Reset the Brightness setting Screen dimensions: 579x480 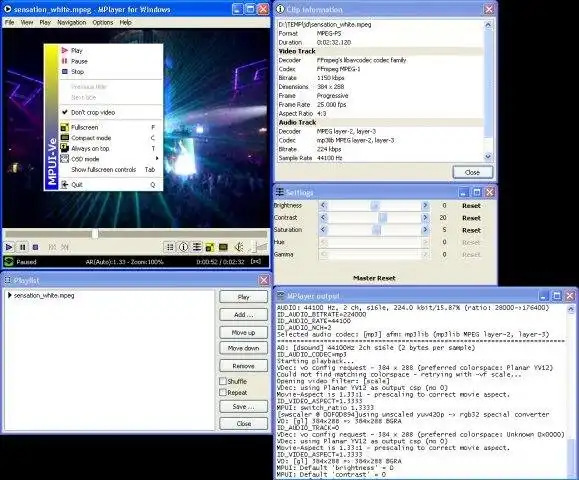(471, 206)
